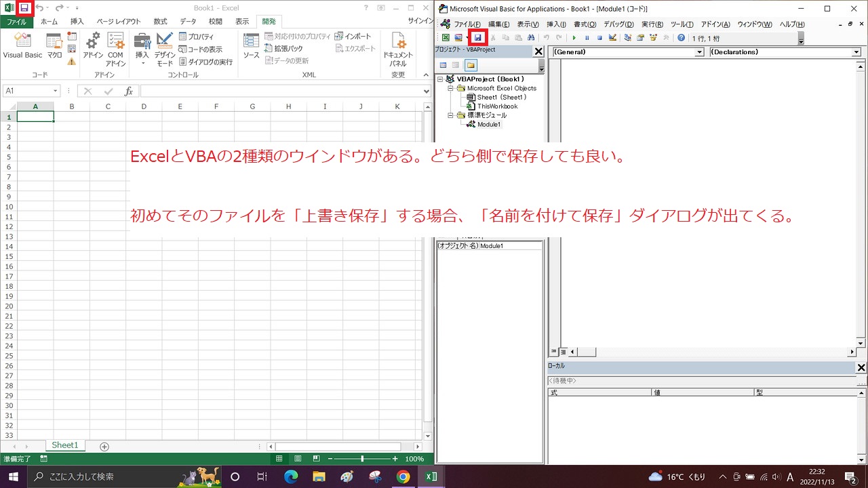Open the ファイル tab in Excel
868x488 pixels.
[x=16, y=22]
